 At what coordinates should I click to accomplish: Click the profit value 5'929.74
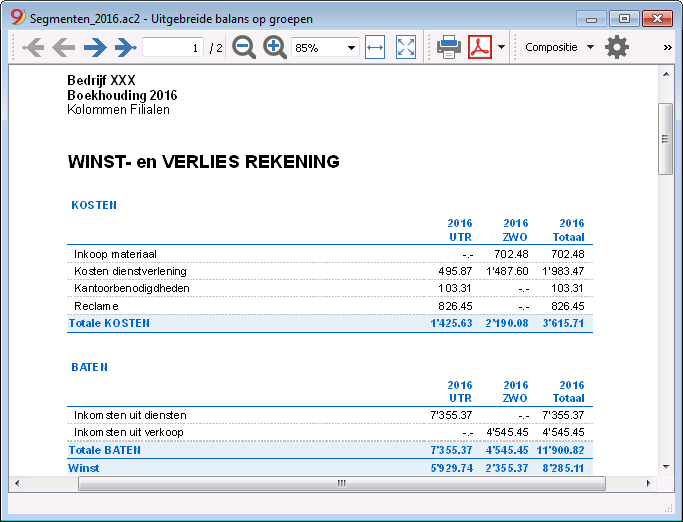[x=452, y=468]
